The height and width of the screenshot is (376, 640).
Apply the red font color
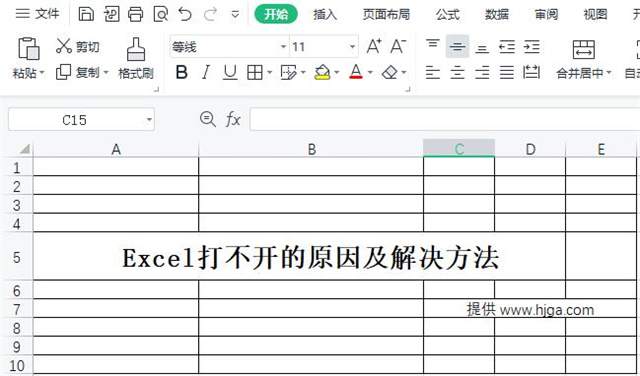356,72
